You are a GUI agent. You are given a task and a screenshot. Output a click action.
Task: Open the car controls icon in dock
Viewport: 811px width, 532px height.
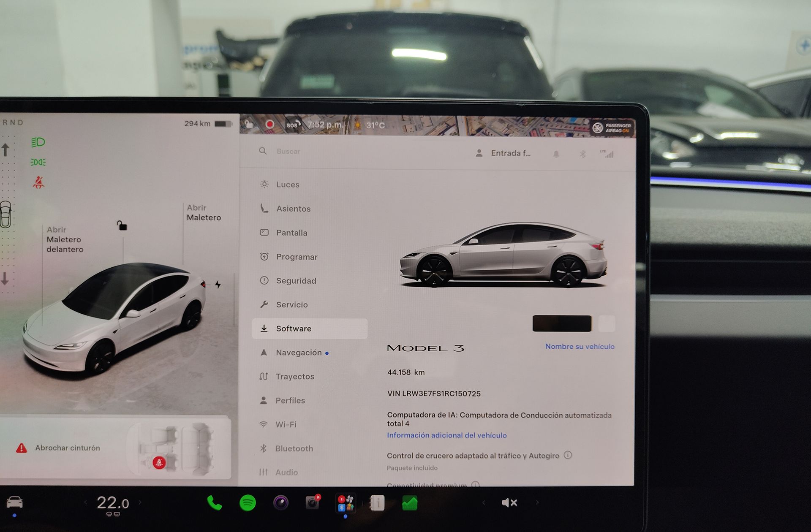[x=14, y=502]
